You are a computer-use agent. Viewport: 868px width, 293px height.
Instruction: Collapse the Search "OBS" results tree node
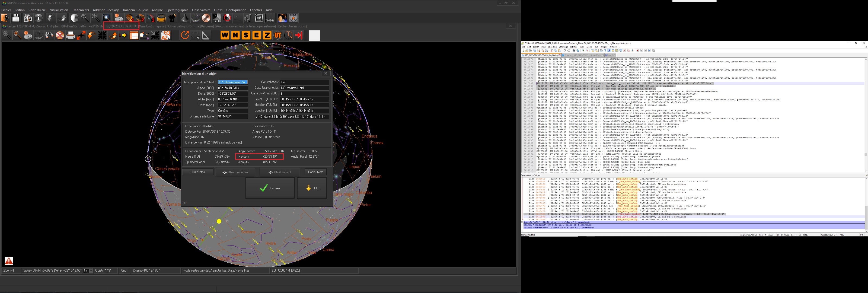[522, 222]
